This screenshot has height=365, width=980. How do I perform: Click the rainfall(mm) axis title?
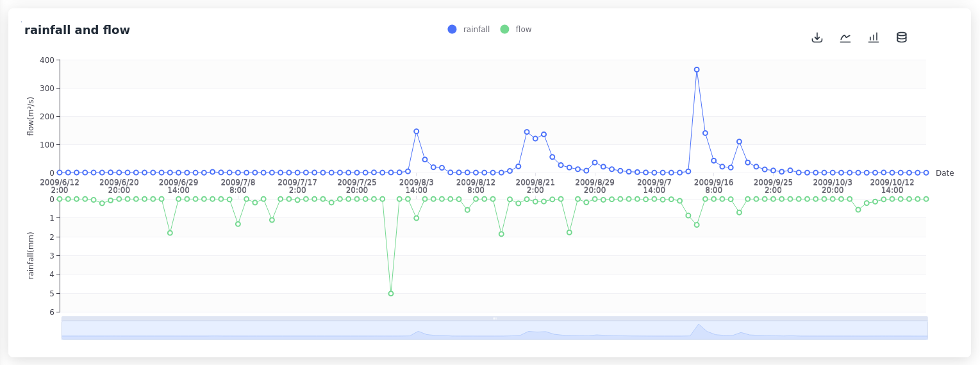31,255
